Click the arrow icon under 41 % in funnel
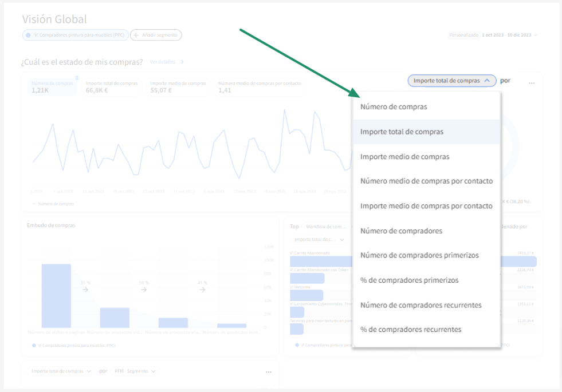This screenshot has height=392, width=562. click(202, 290)
